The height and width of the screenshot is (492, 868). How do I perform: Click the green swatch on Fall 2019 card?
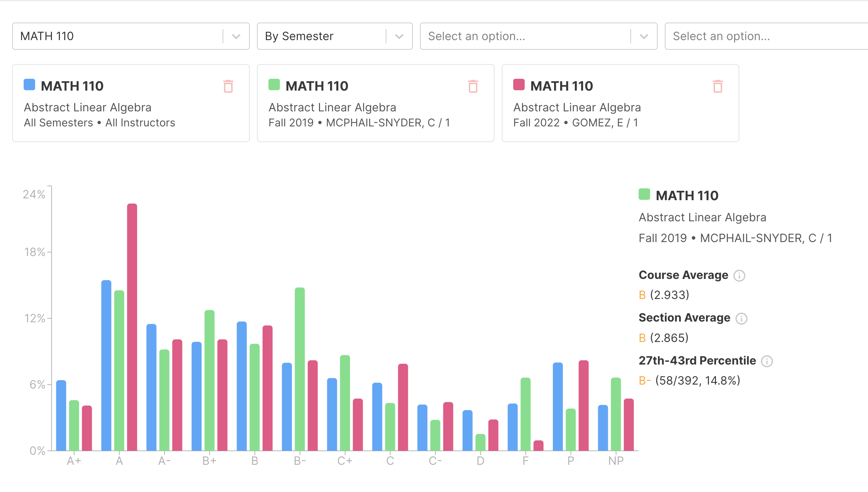274,85
